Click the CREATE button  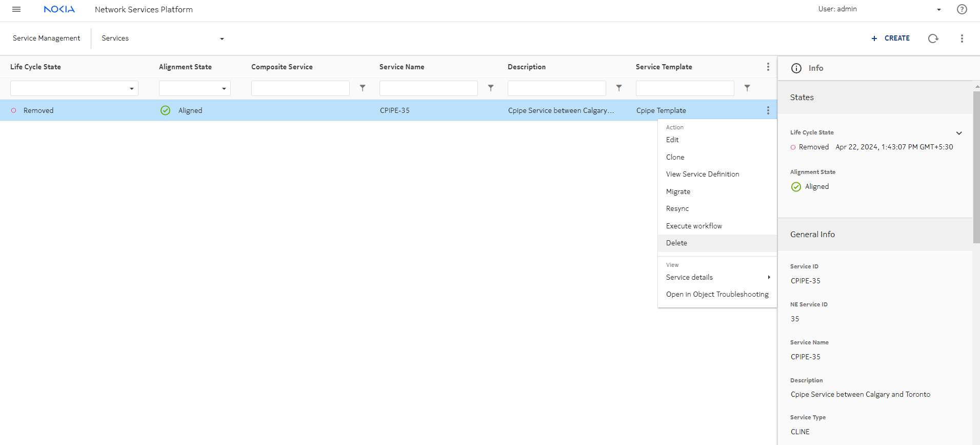(891, 38)
